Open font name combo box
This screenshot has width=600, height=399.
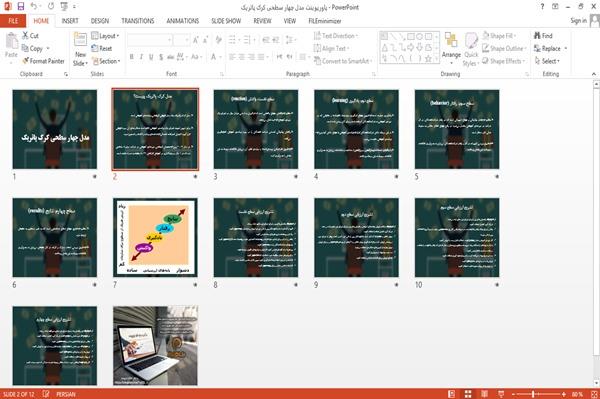[150, 39]
